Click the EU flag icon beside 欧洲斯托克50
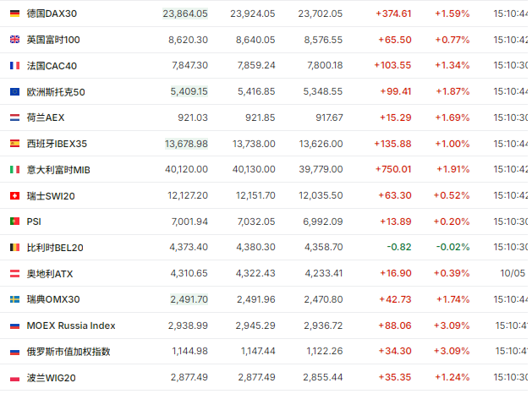This screenshot has width=532, height=394. coord(14,92)
